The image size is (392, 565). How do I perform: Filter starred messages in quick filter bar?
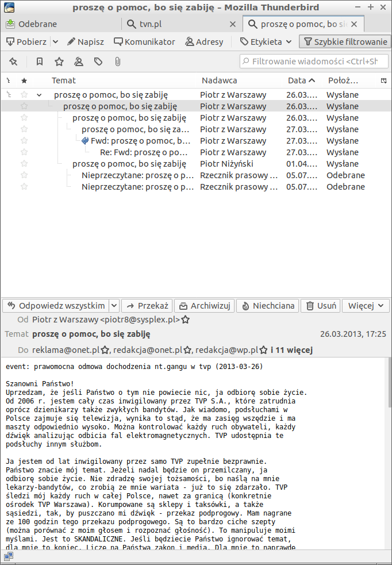[x=59, y=62]
